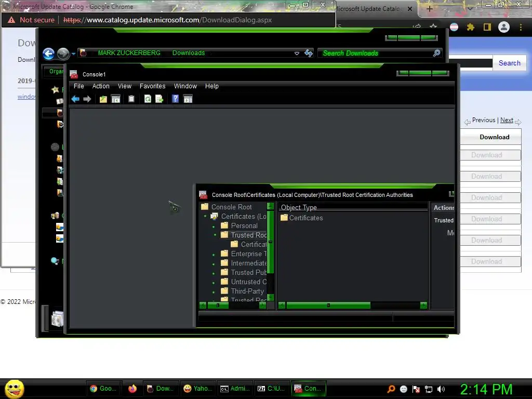Viewport: 532px width, 399px height.
Task: Collapse the Certificates (Local Computer) node
Action: point(205,216)
